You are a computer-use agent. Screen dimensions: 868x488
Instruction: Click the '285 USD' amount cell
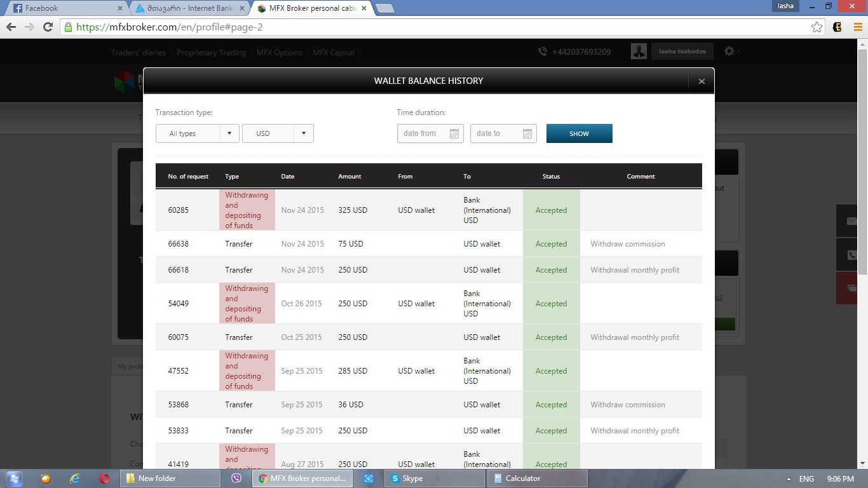point(353,371)
